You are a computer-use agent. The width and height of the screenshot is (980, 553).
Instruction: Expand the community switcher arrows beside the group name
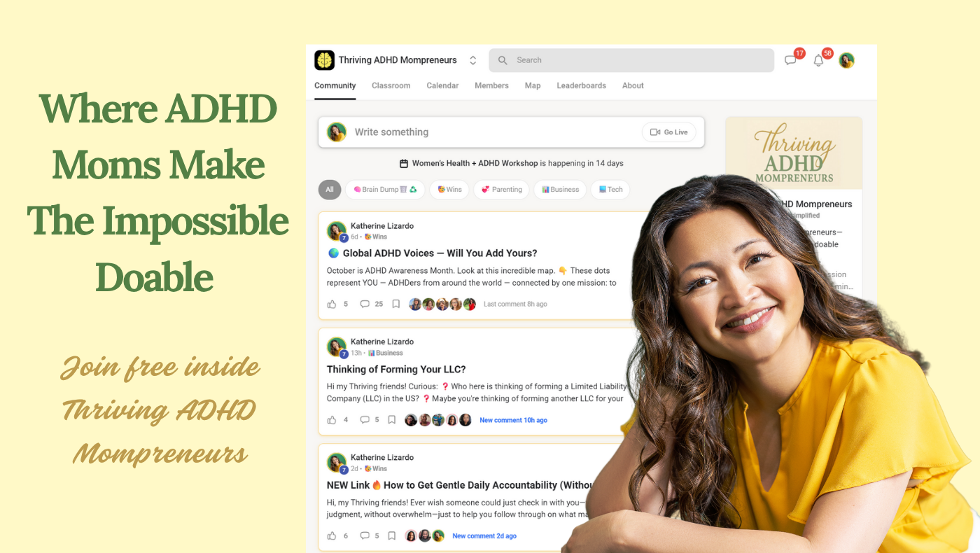tap(472, 60)
